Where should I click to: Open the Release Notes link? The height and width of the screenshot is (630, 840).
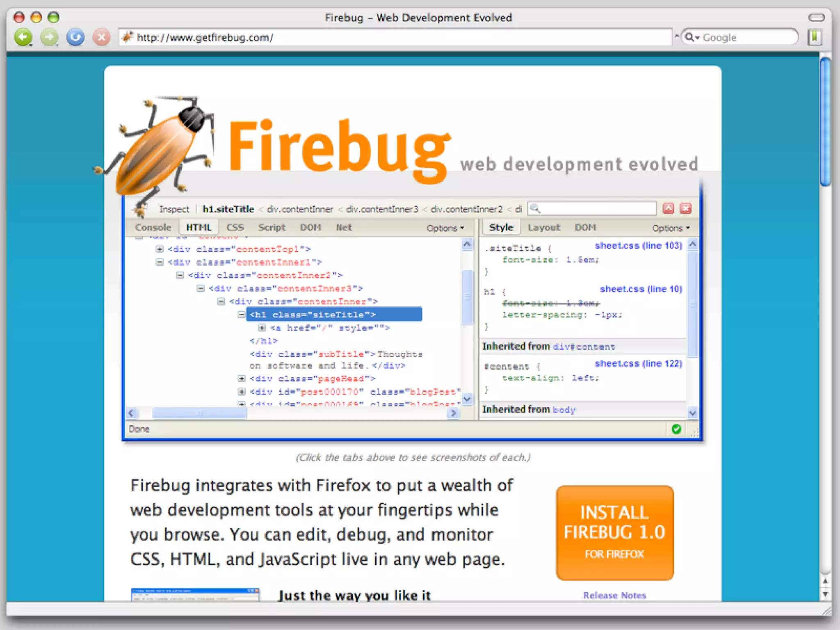click(x=614, y=595)
